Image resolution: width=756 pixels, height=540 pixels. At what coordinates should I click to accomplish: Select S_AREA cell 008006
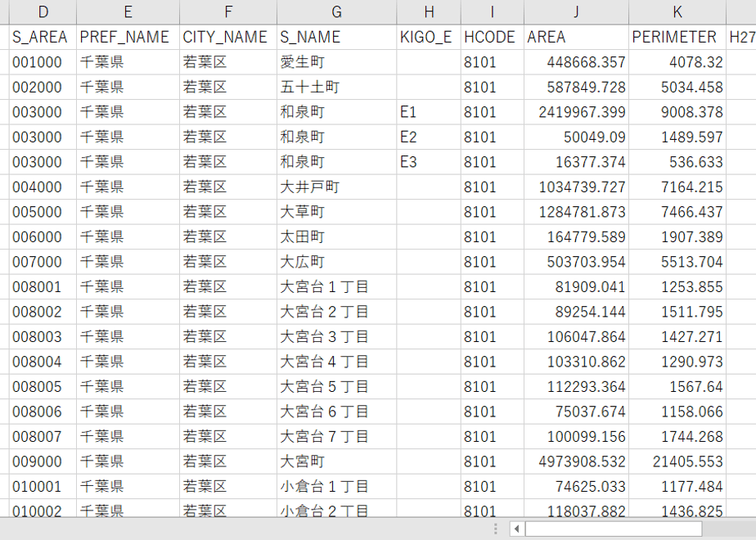tap(43, 412)
